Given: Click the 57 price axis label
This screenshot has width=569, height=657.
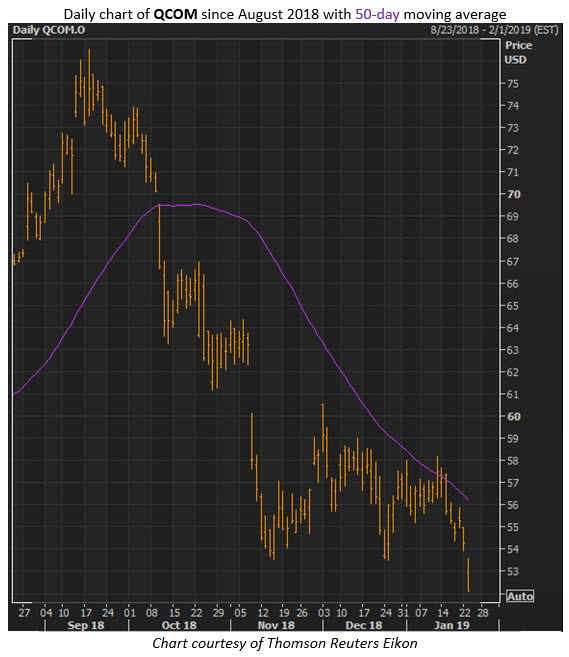Looking at the screenshot, I should click(x=512, y=483).
